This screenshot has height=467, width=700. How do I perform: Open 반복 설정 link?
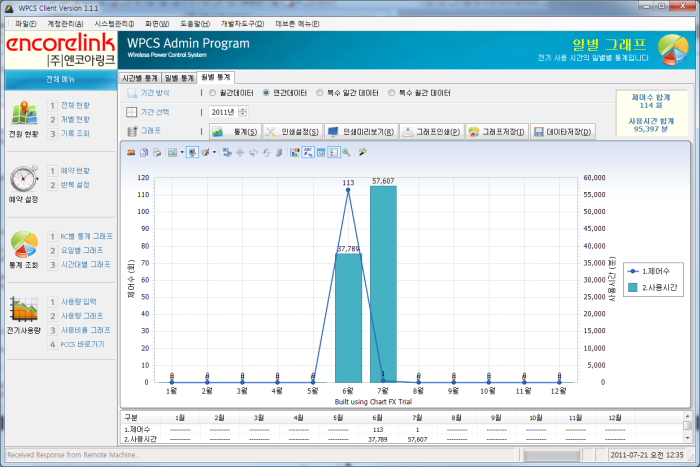click(75, 184)
